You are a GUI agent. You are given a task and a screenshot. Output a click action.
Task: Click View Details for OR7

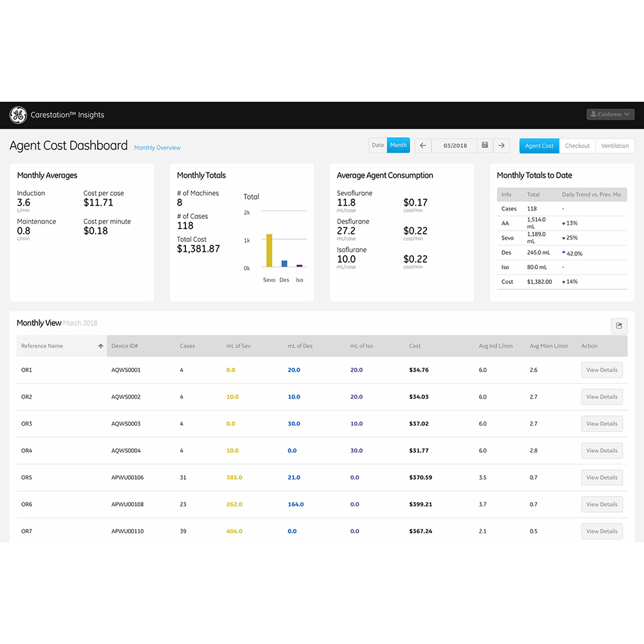[601, 531]
